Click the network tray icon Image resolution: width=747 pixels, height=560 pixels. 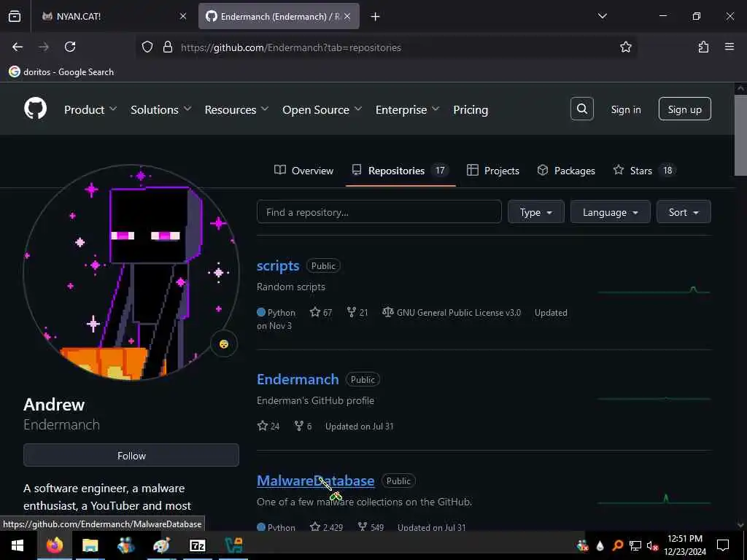coord(635,545)
